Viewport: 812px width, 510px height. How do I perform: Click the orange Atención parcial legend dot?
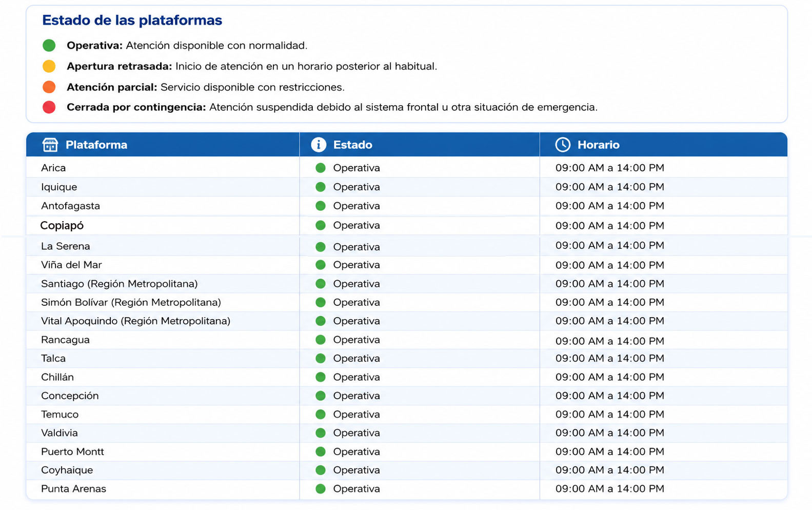(49, 87)
